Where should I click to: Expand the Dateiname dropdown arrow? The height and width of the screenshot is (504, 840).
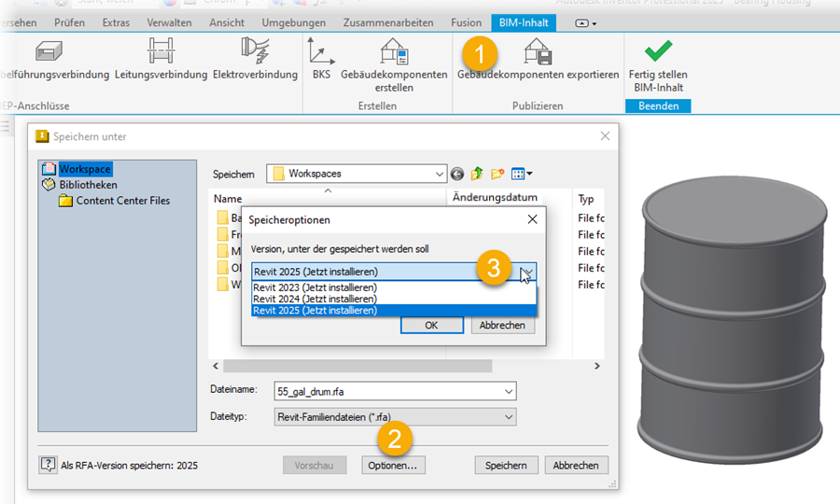click(x=509, y=391)
